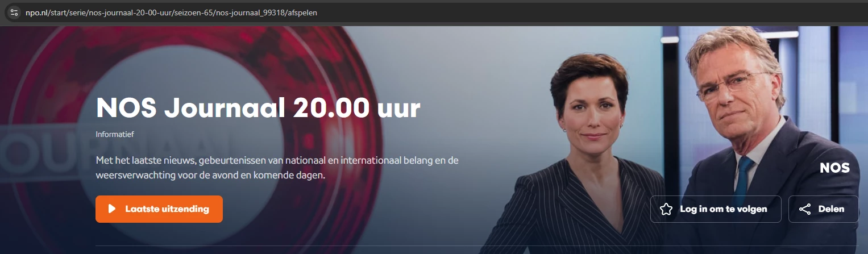Click the word afspelen in the URL
The image size is (868, 254).
[x=301, y=13]
